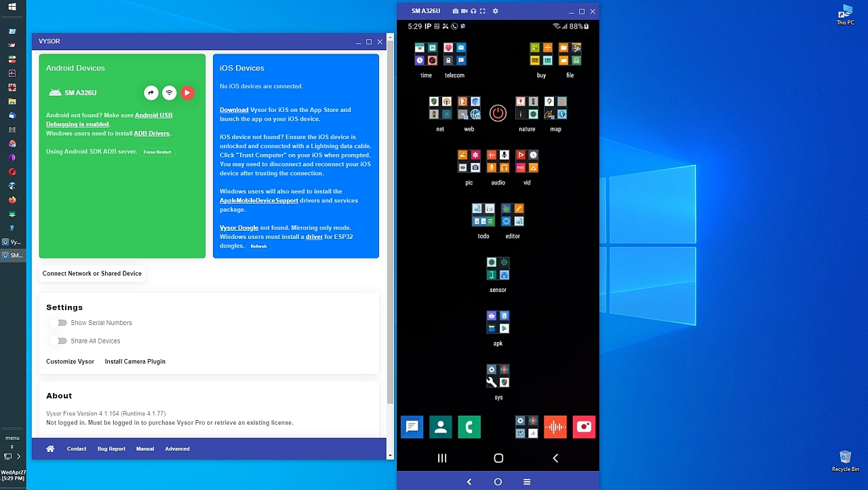Screen dimensions: 868x490
Task: Select This PC desktop icon
Action: (x=846, y=16)
